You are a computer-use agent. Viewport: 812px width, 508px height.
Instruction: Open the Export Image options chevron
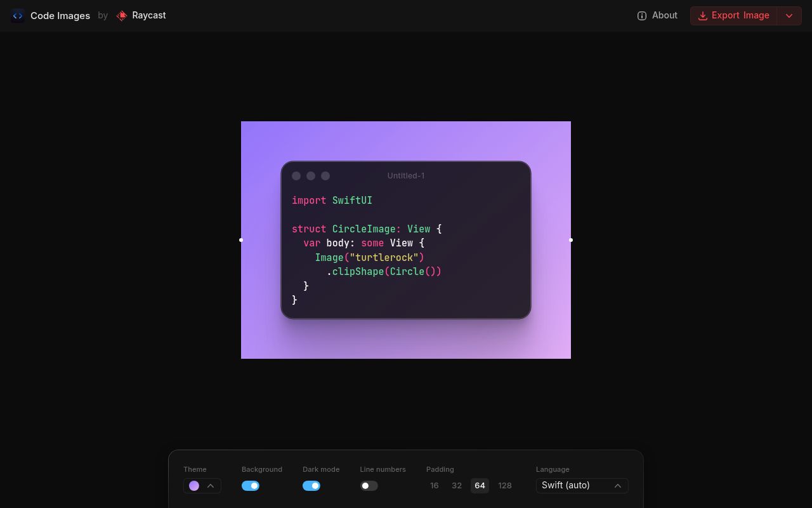pos(789,16)
